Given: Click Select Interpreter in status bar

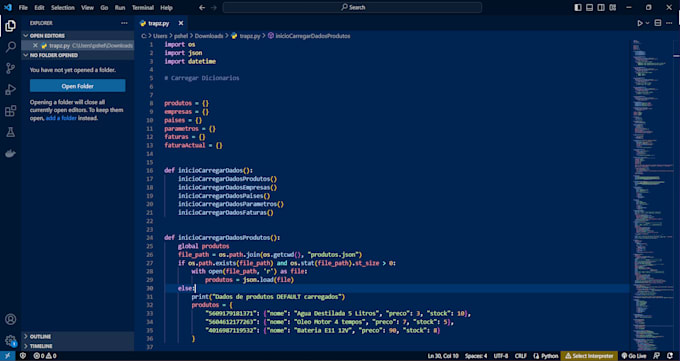Looking at the screenshot, I should point(589,356).
